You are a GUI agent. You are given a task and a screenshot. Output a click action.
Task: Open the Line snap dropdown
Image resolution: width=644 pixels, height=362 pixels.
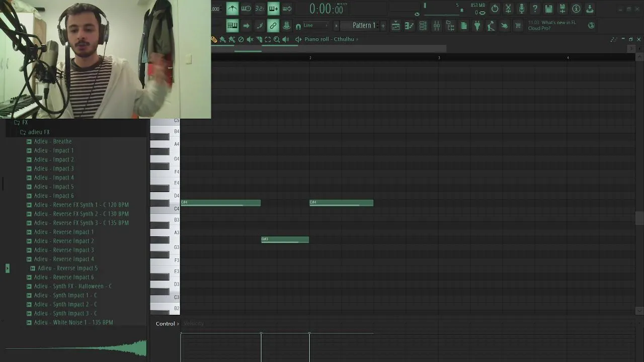(315, 26)
